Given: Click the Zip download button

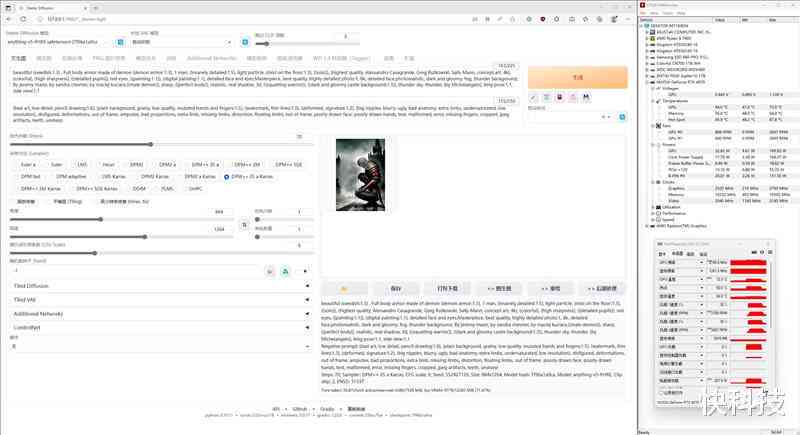Looking at the screenshot, I should pos(447,289).
